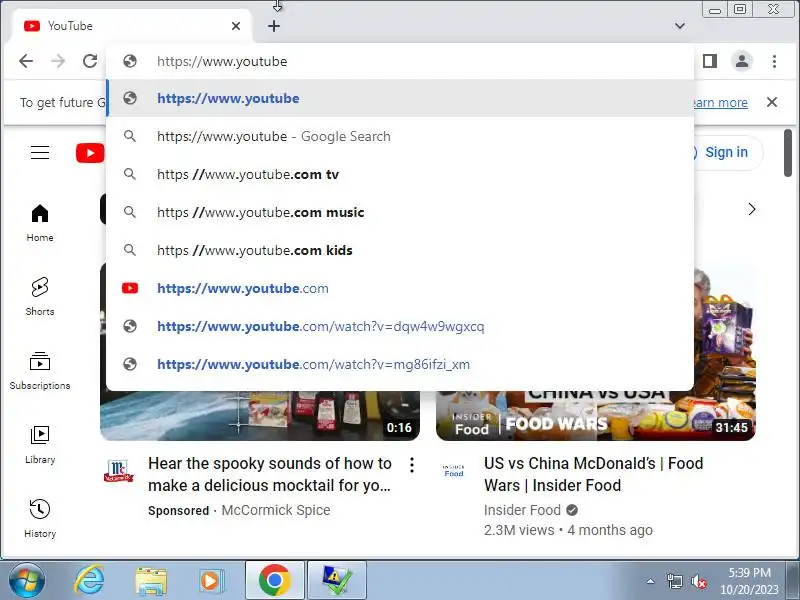Image resolution: width=800 pixels, height=600 pixels.
Task: Open History in the sidebar
Action: click(x=40, y=519)
